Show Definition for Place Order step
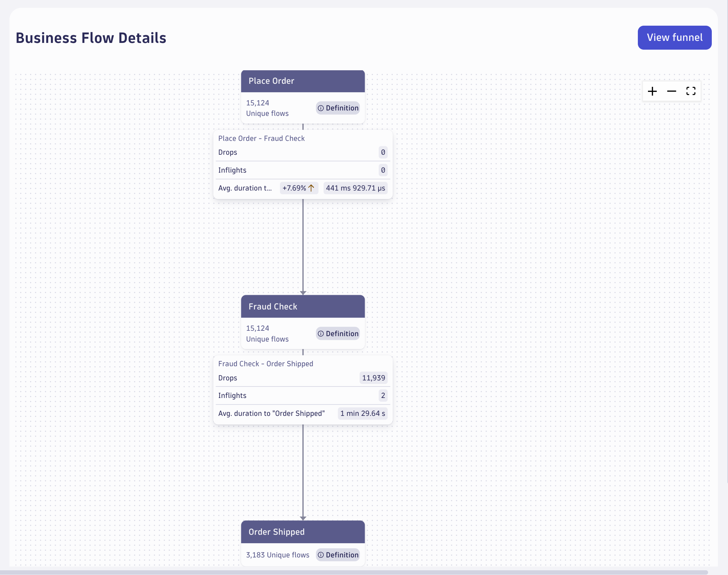728x575 pixels. 338,108
